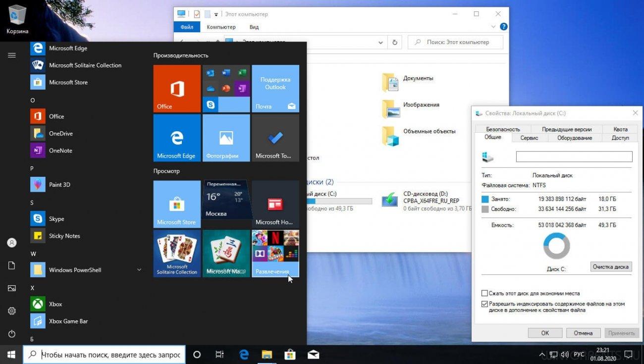Open the Recycle Bin desktop icon

(x=17, y=20)
